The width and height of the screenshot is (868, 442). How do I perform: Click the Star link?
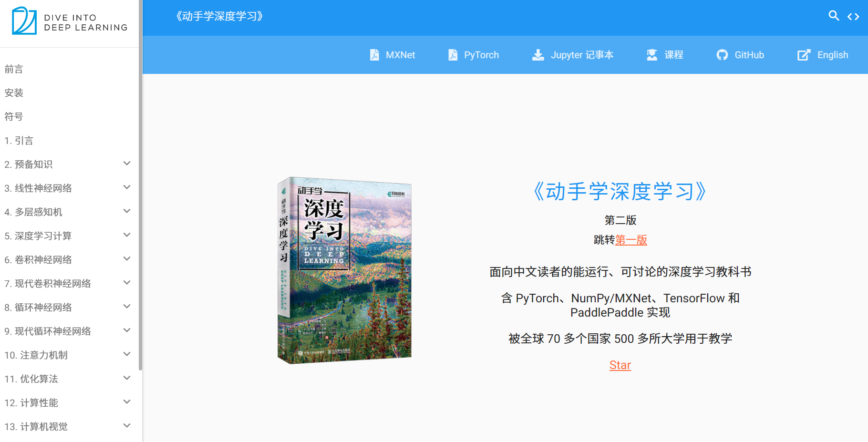[x=620, y=365]
